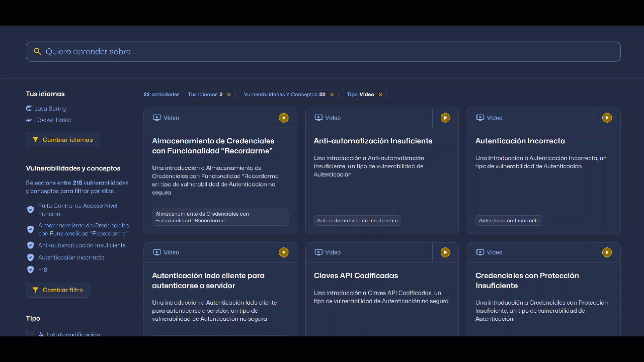
Task: Play the Credenciales con Protección Insuficiente video
Action: click(607, 252)
